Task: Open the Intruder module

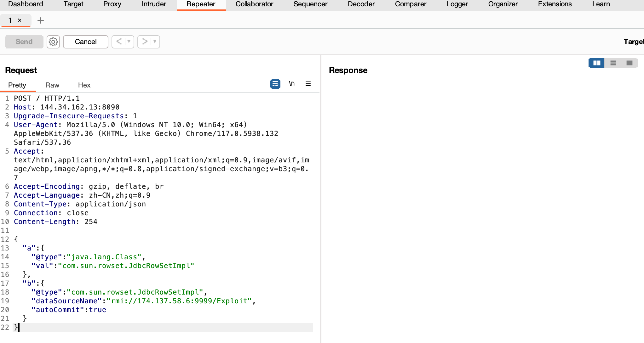Action: coord(153,4)
